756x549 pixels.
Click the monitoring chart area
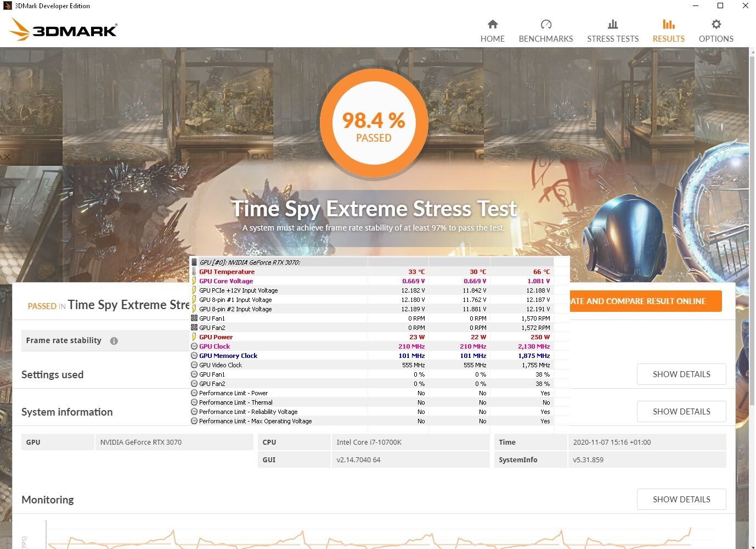(x=373, y=535)
